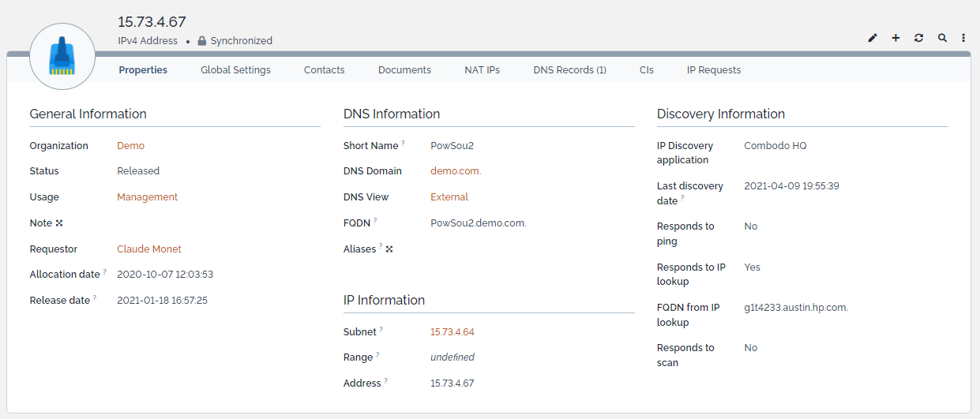Click the refresh icon

(918, 38)
